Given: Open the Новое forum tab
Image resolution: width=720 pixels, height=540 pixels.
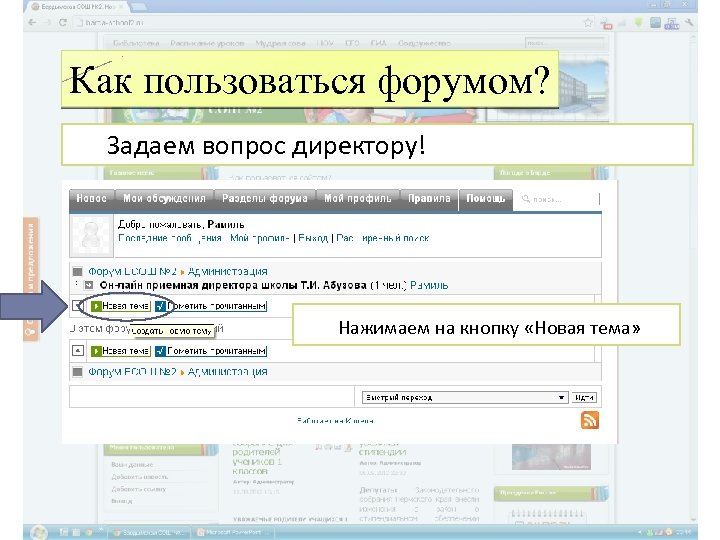Looking at the screenshot, I should [91, 198].
